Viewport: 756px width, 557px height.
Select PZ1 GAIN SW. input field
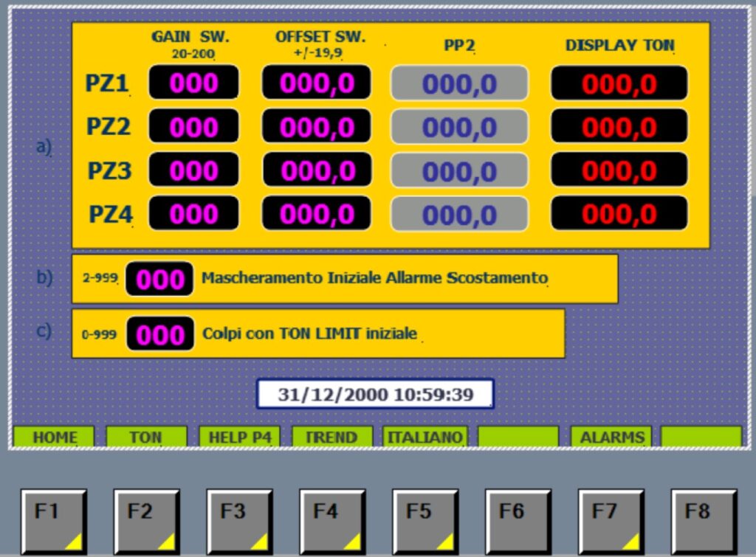point(194,83)
